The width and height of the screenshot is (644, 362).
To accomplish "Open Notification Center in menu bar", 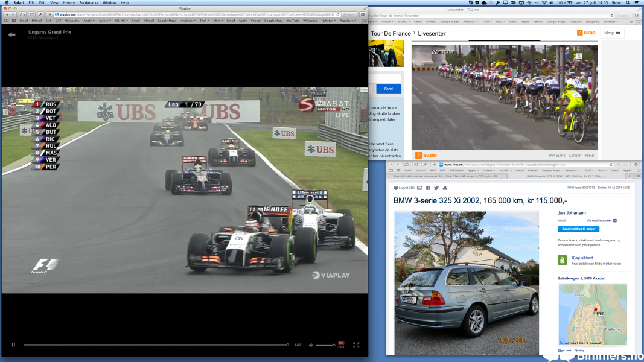I will pyautogui.click(x=636, y=2).
